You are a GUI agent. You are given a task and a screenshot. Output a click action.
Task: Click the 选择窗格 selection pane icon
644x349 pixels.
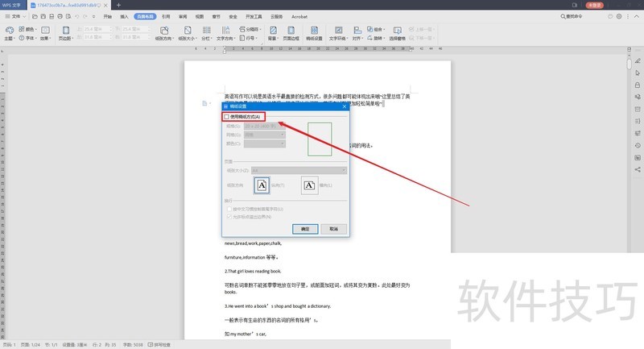tap(397, 31)
